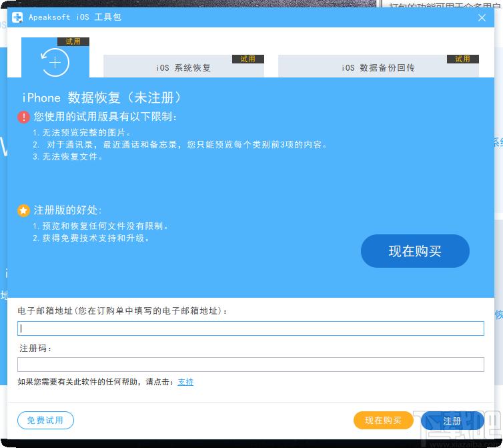Click the 注册版的好处 heading
This screenshot has width=503, height=448.
coord(67,210)
